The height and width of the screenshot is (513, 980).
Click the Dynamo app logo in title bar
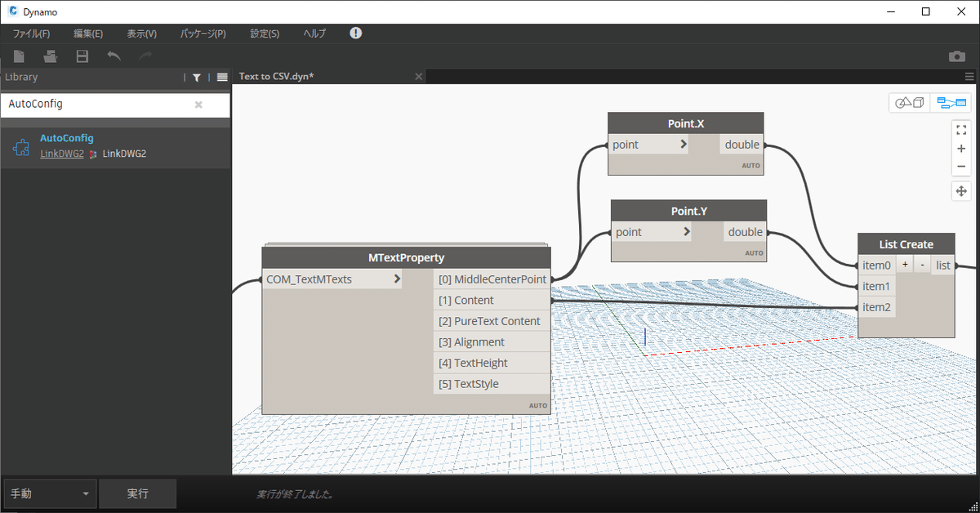(13, 11)
